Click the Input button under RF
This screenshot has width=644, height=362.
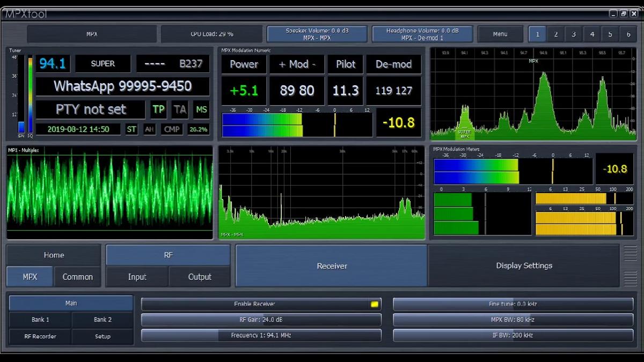click(x=137, y=277)
